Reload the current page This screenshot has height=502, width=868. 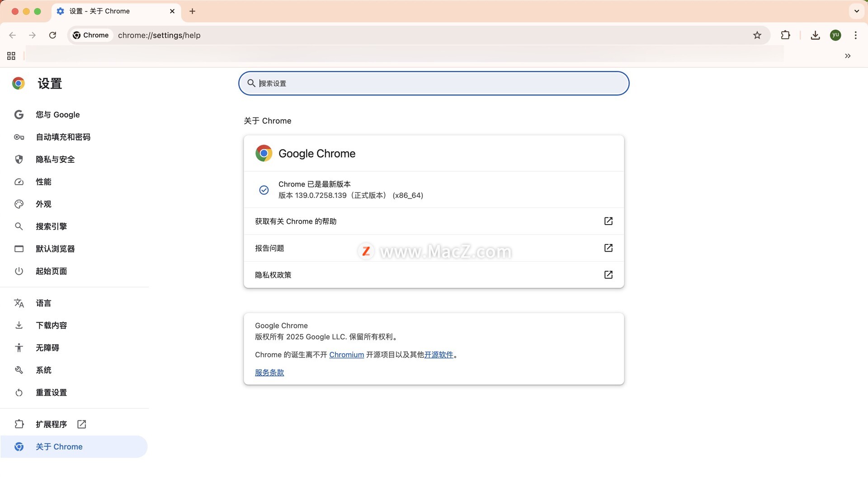pos(52,35)
